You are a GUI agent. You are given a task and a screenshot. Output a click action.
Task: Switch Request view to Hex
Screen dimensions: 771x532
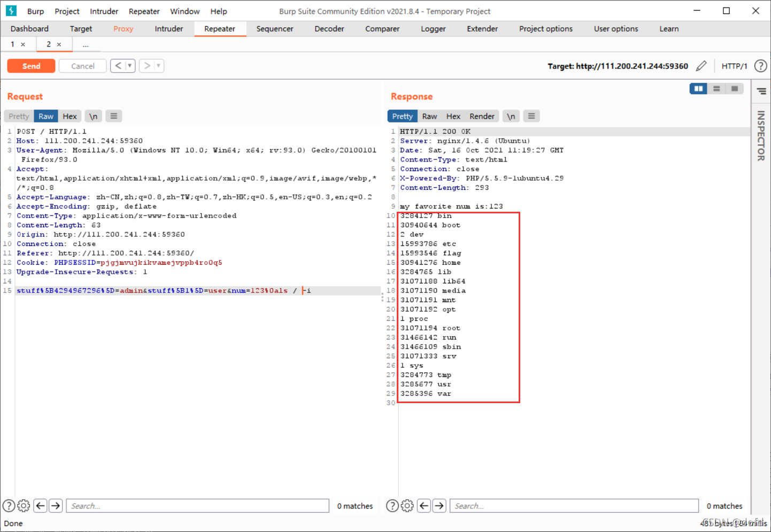[70, 116]
